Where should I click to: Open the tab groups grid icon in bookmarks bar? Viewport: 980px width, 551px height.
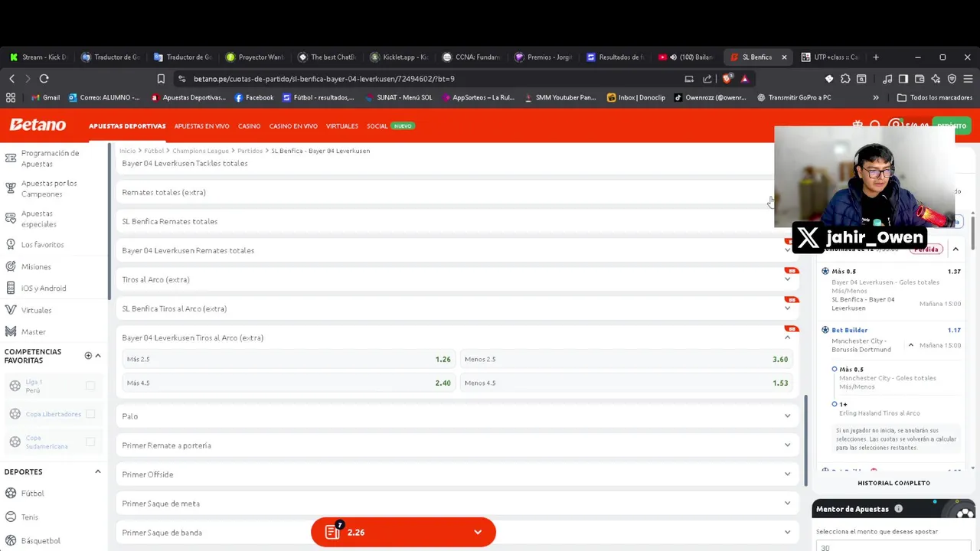11,97
